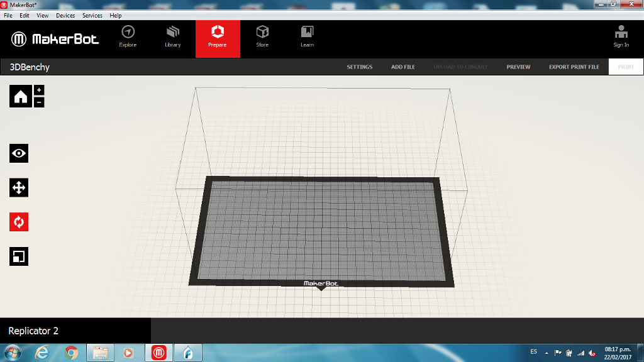Screen dimensions: 644x362
Task: Select the Move arrows tool
Action: pos(19,187)
